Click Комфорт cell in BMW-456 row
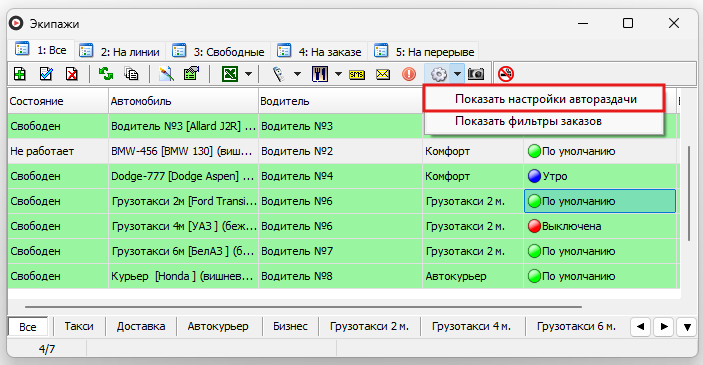703x365 pixels. point(473,151)
